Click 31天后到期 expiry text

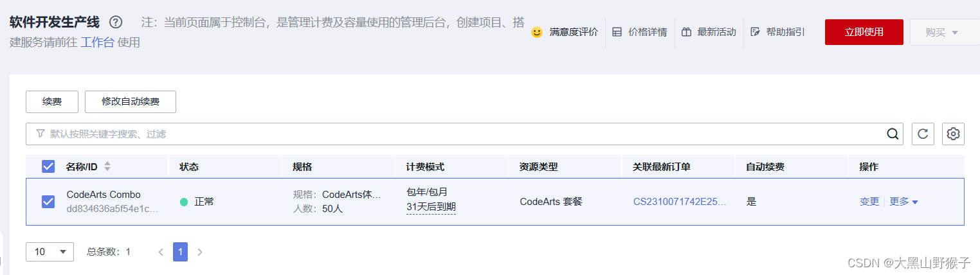(x=431, y=207)
